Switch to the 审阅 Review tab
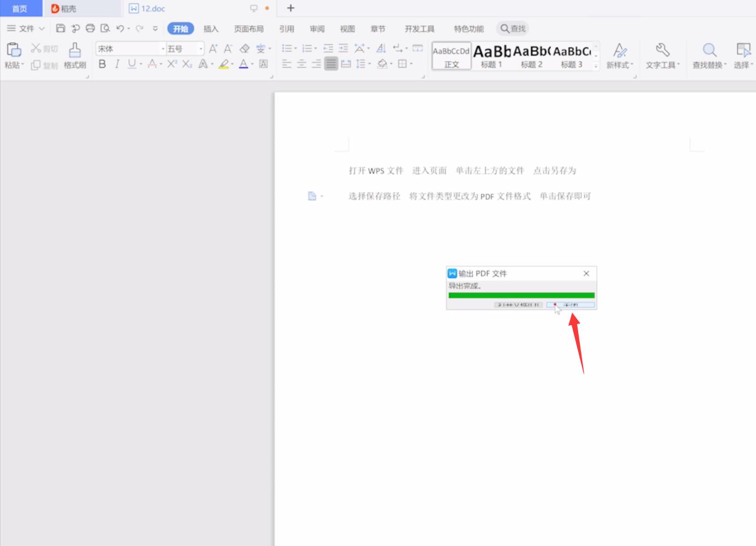 (x=317, y=29)
